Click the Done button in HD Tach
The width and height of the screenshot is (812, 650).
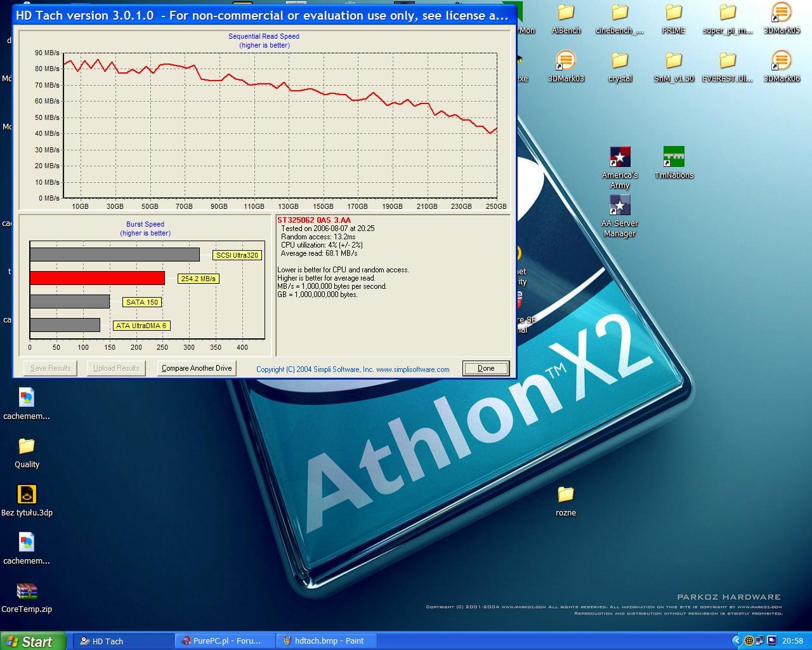(x=486, y=368)
